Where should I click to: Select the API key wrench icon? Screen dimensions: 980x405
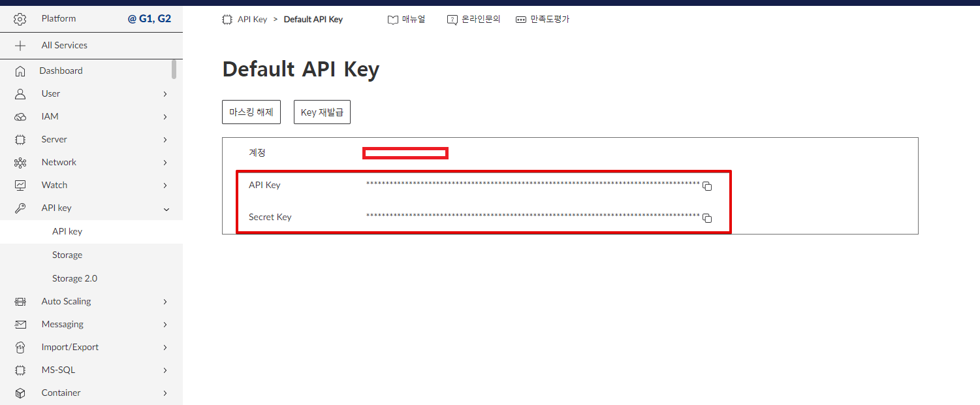click(20, 207)
